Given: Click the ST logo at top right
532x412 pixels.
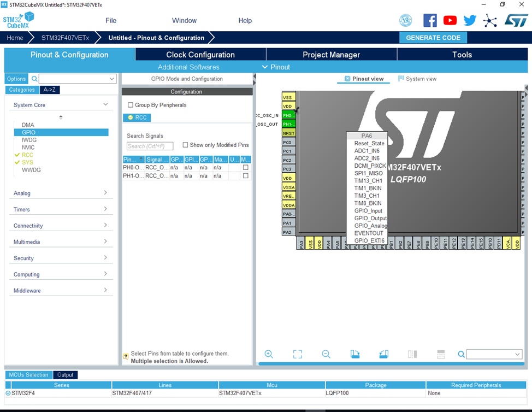Looking at the screenshot, I should (x=516, y=21).
